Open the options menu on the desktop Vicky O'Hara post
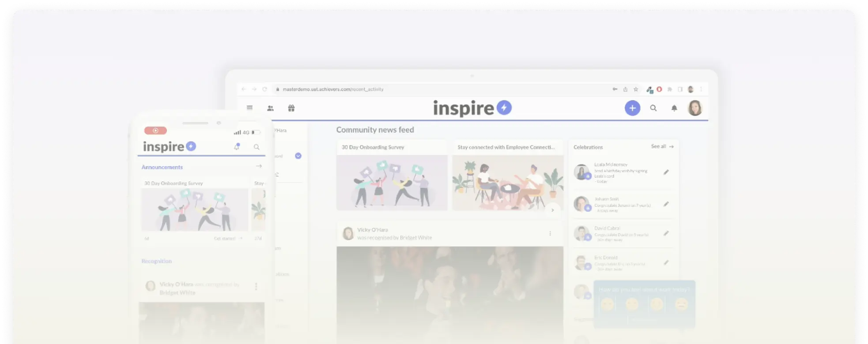The height and width of the screenshot is (344, 868). (550, 233)
